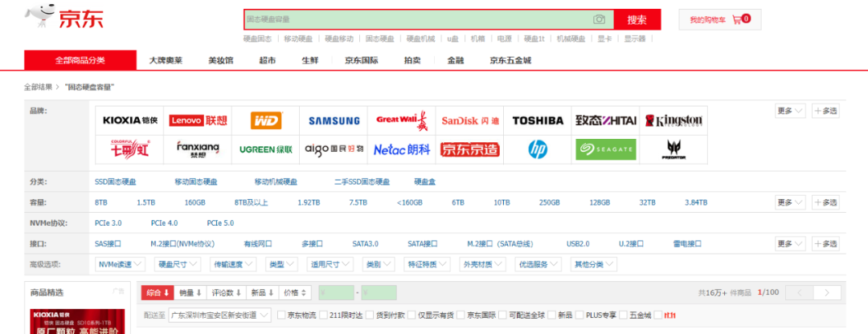Image resolution: width=868 pixels, height=334 pixels.
Task: Sort results by 销量
Action: click(x=190, y=292)
